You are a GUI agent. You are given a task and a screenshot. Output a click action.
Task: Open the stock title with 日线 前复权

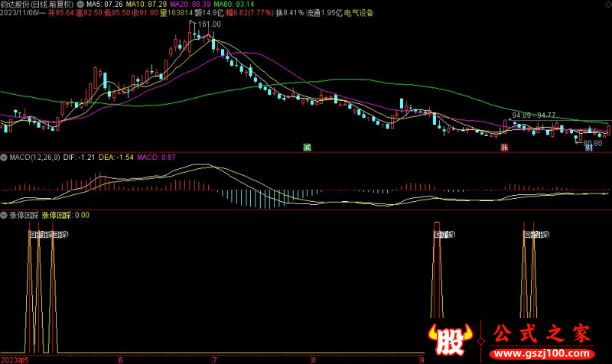click(x=38, y=4)
